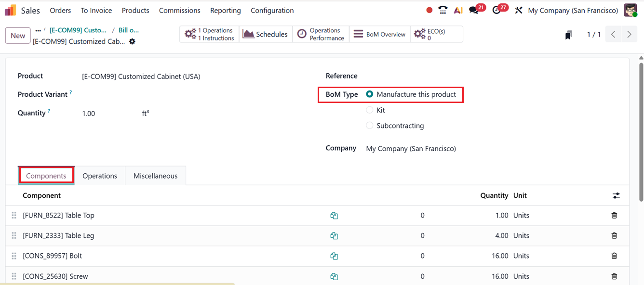The image size is (644, 285).
Task: Click the New button
Action: pyautogui.click(x=18, y=36)
